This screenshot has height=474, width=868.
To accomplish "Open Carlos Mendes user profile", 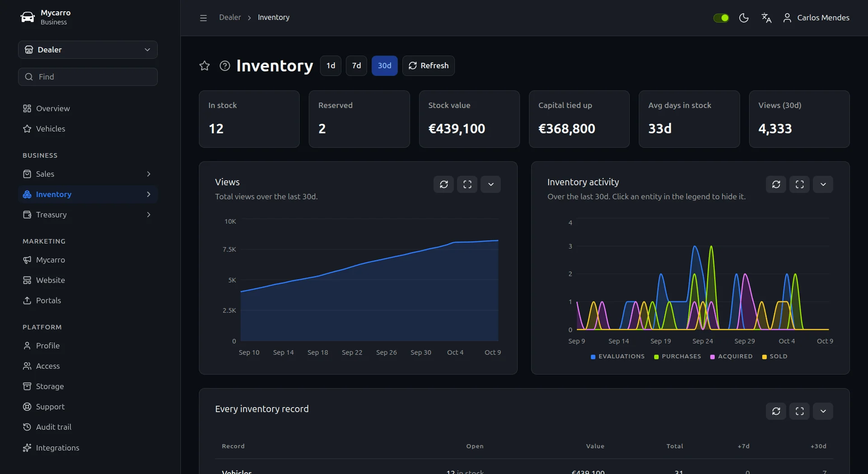I will pyautogui.click(x=816, y=18).
